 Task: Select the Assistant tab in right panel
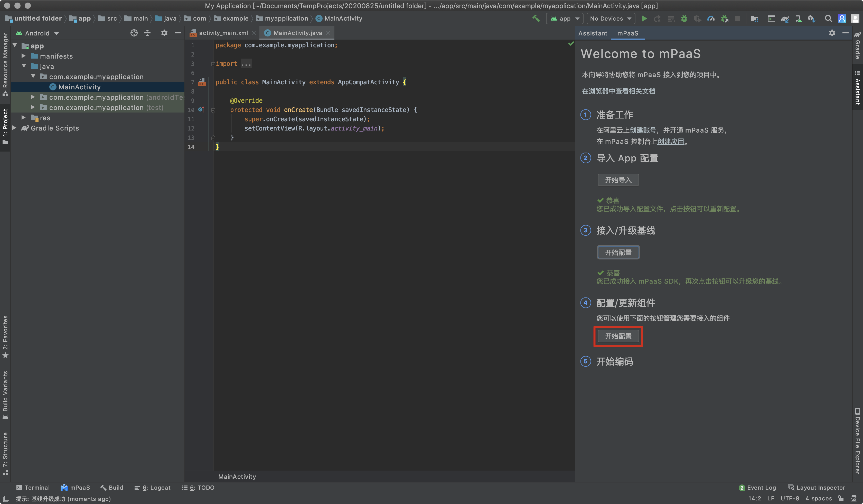(x=593, y=33)
